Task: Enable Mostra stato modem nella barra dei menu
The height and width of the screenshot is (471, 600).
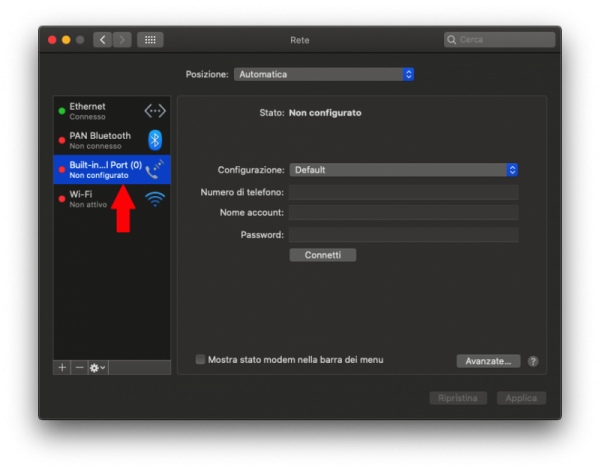Action: (x=200, y=359)
